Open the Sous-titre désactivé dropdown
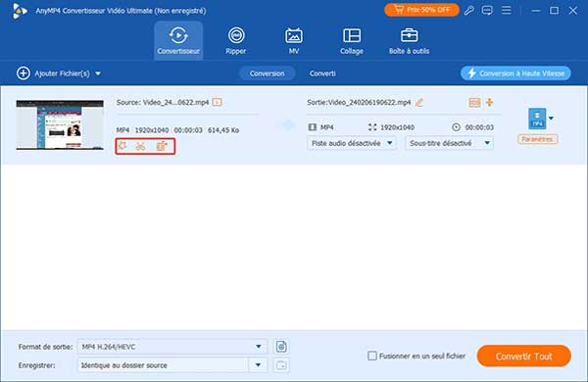This screenshot has width=588, height=382. [x=449, y=143]
